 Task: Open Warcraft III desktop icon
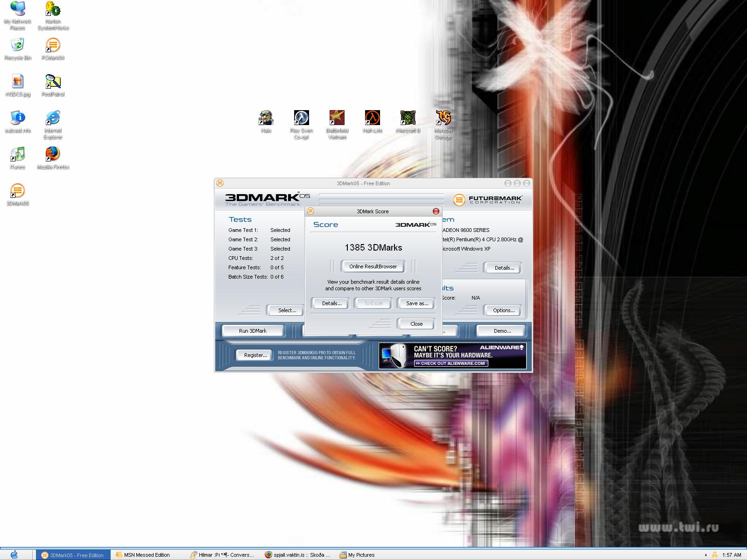pos(408,119)
